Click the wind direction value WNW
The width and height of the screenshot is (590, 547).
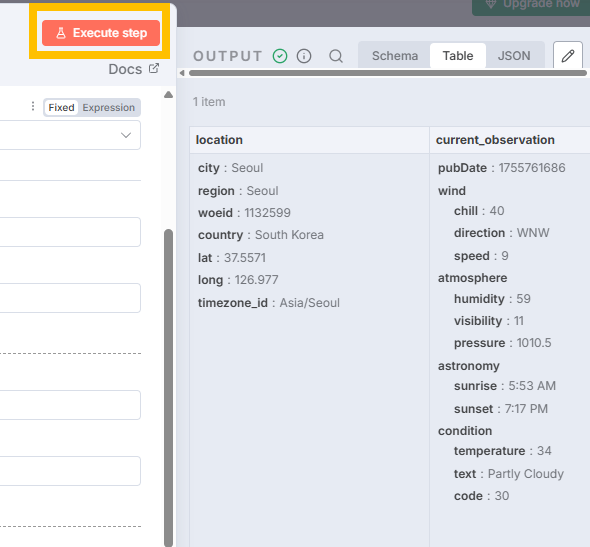pyautogui.click(x=533, y=233)
